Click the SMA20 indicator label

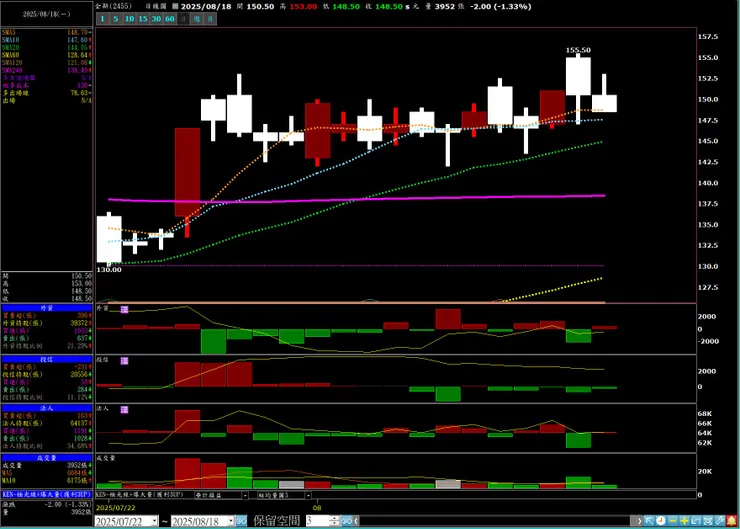10,48
